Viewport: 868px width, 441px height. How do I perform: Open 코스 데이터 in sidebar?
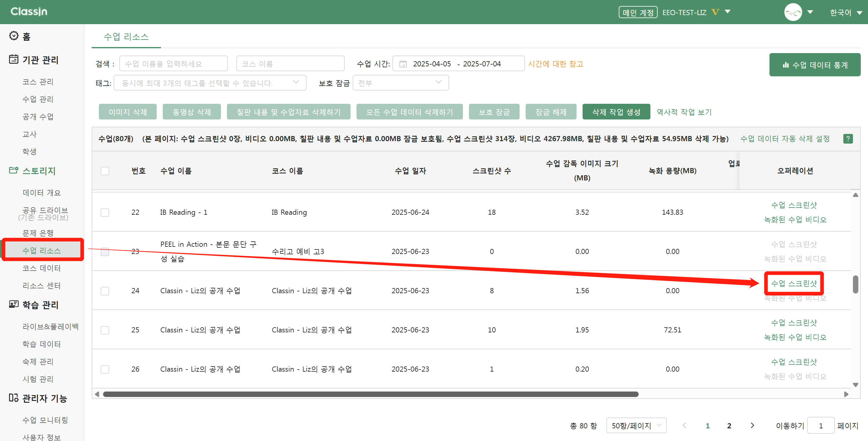click(42, 268)
